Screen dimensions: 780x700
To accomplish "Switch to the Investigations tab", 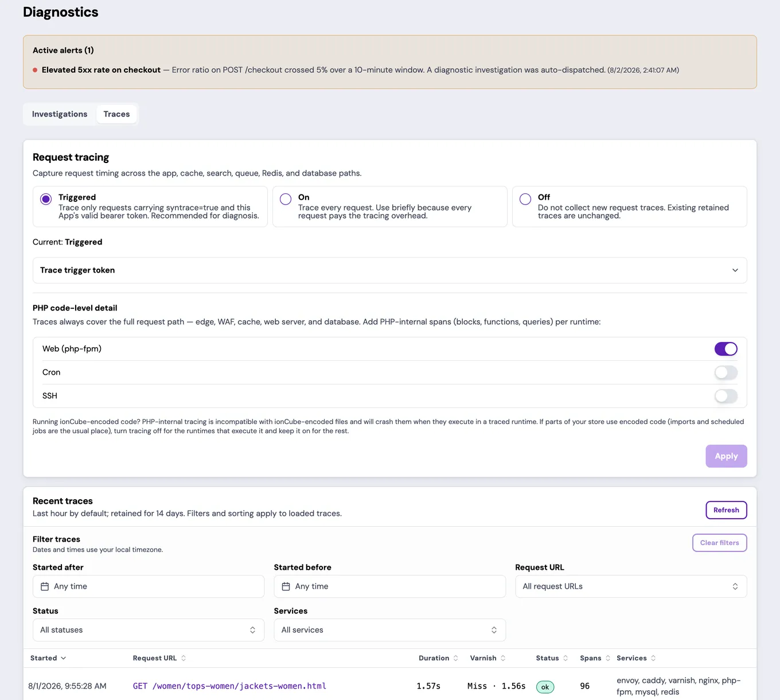I will click(x=60, y=114).
